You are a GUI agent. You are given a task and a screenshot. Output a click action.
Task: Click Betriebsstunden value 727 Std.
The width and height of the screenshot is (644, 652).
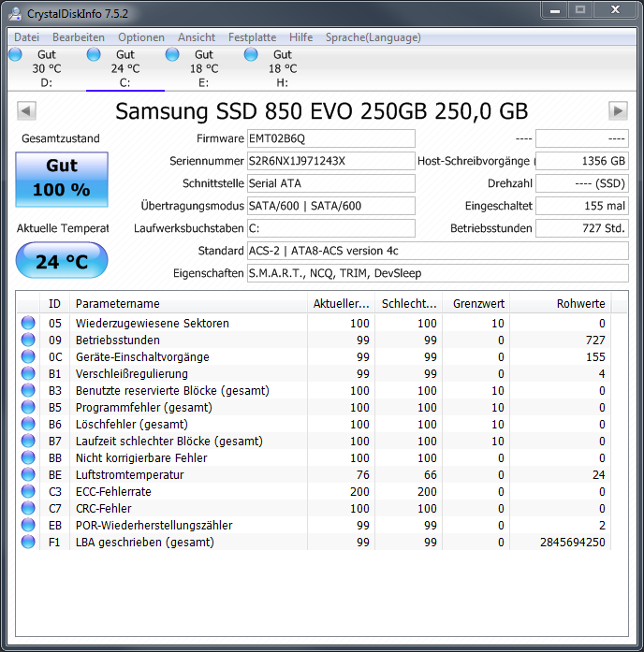coord(582,228)
